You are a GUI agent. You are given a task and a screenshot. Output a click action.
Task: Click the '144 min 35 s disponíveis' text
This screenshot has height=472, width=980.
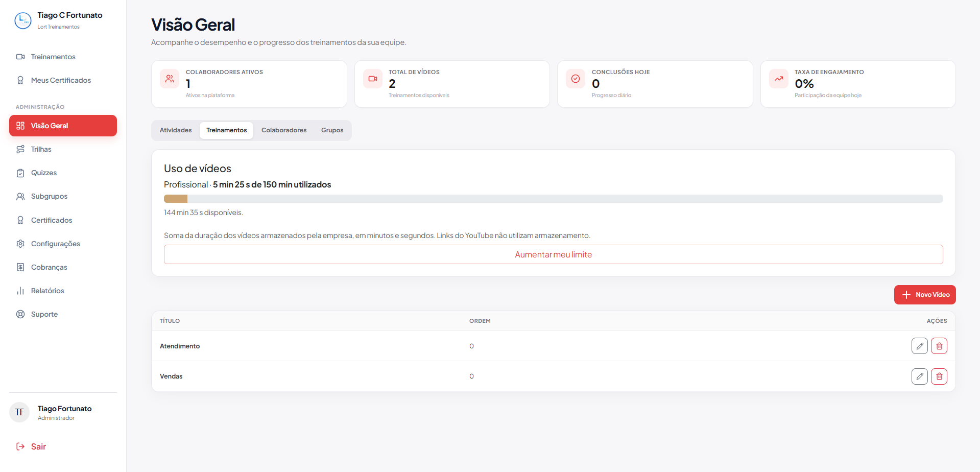pos(203,213)
